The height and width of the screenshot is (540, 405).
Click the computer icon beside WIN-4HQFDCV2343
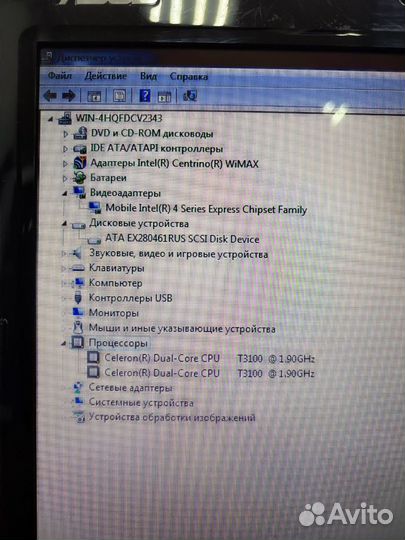[65, 118]
